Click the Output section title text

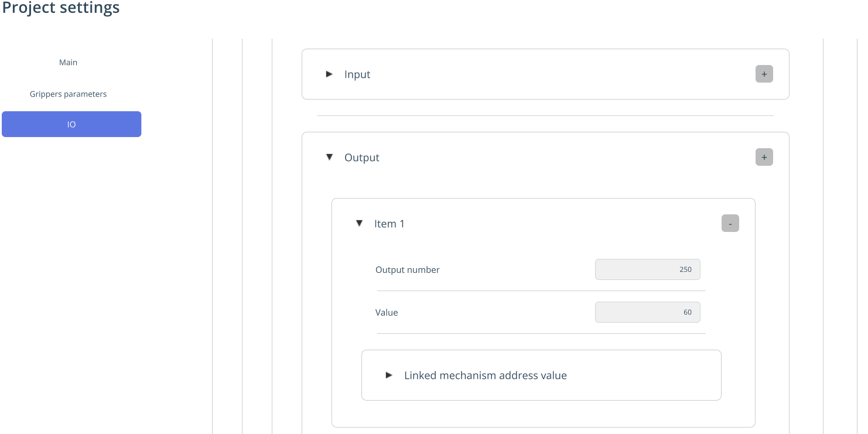pyautogui.click(x=362, y=158)
